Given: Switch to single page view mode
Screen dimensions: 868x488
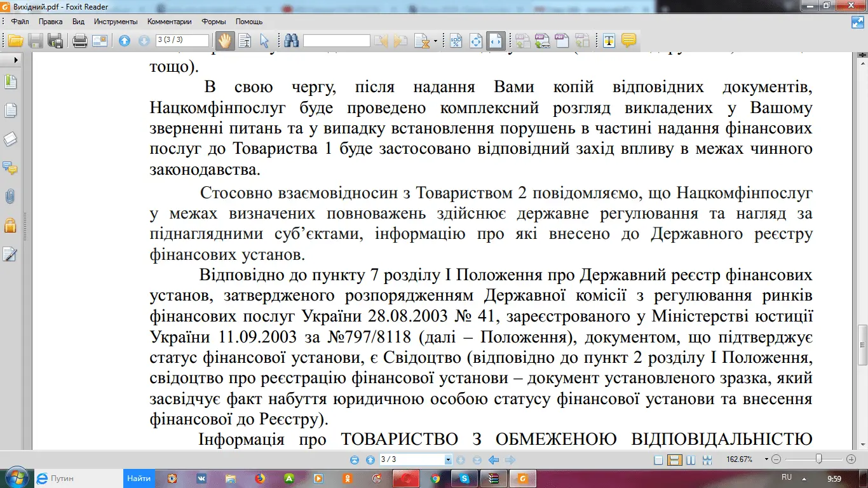Looking at the screenshot, I should pos(659,459).
